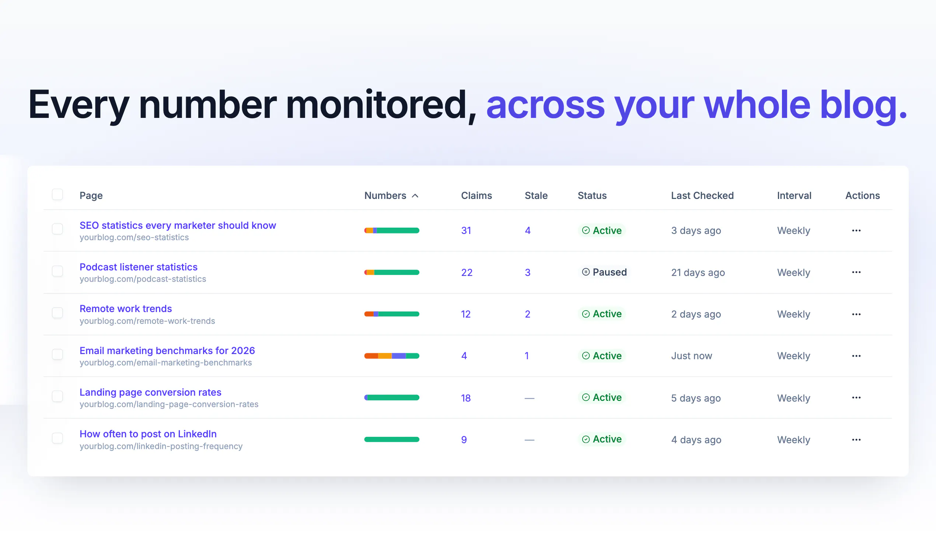Screen dimensions: 936x560
Task: Click the Status column header
Action: click(592, 196)
